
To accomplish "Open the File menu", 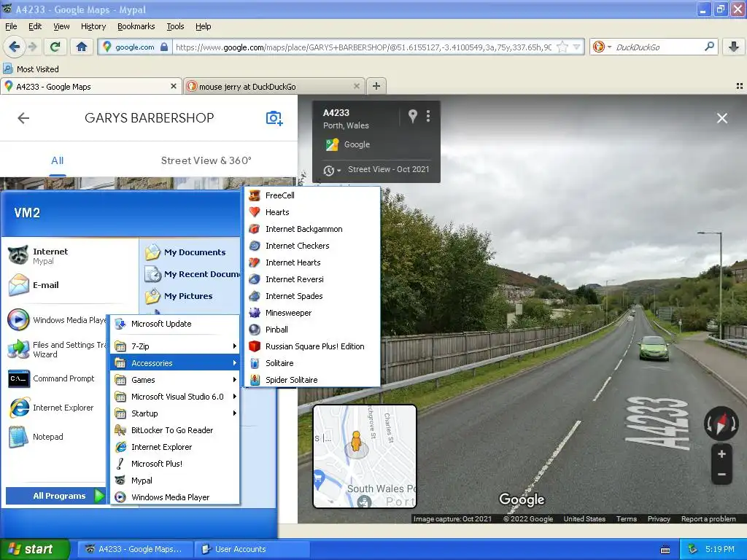I will pos(11,26).
